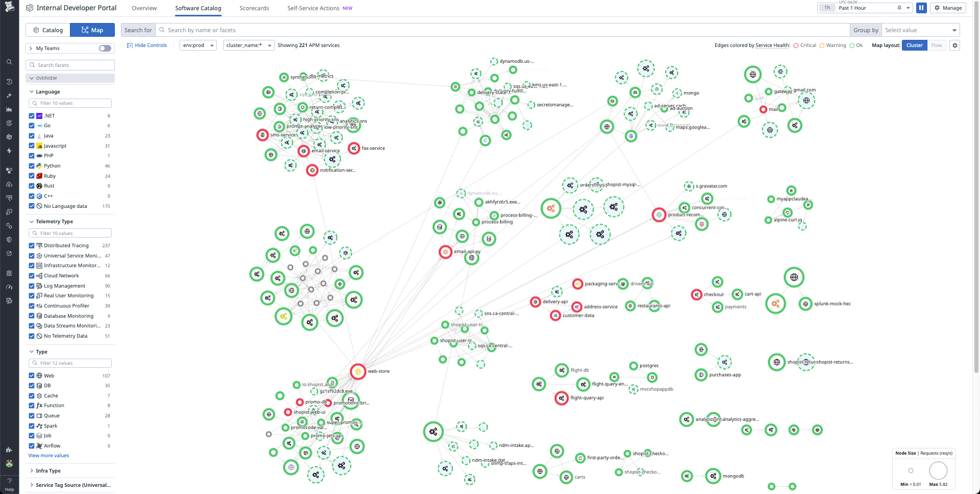Select the Watchdog sparkle icon in sidebar
980x494 pixels.
[x=9, y=96]
